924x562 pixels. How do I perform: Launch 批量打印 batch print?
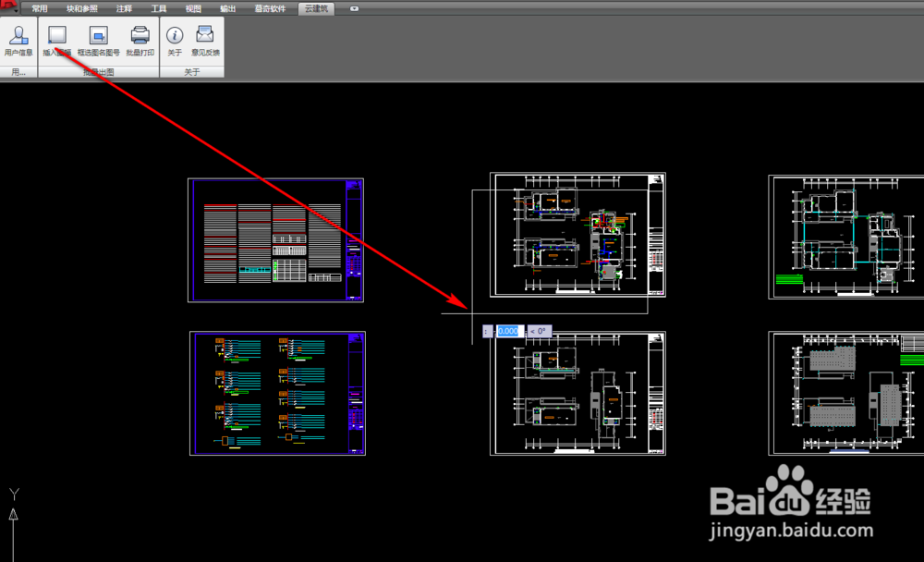pyautogui.click(x=140, y=41)
